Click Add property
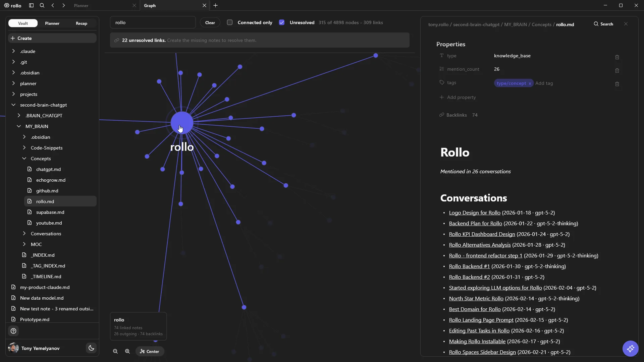Image resolution: width=644 pixels, height=362 pixels. click(458, 97)
